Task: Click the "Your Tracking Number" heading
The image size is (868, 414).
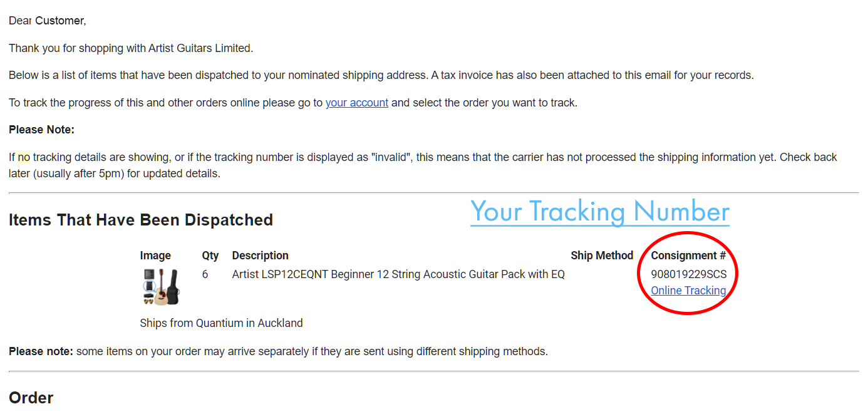Action: 599,212
